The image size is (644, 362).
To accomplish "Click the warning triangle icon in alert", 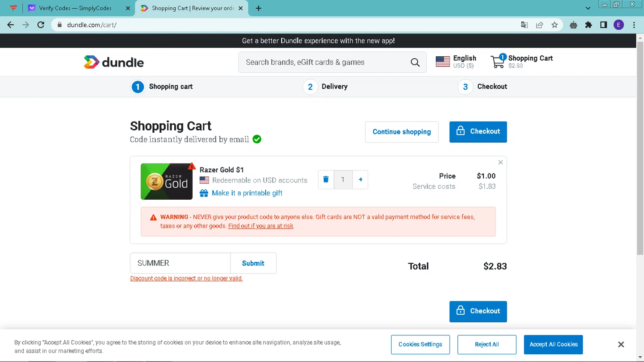I will tap(153, 217).
